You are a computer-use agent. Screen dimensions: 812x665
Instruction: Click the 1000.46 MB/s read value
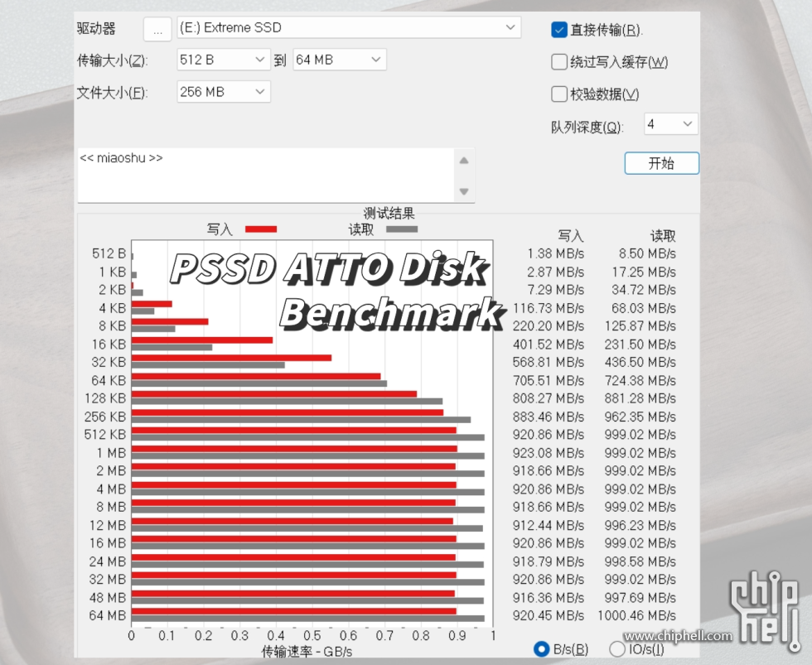point(636,615)
